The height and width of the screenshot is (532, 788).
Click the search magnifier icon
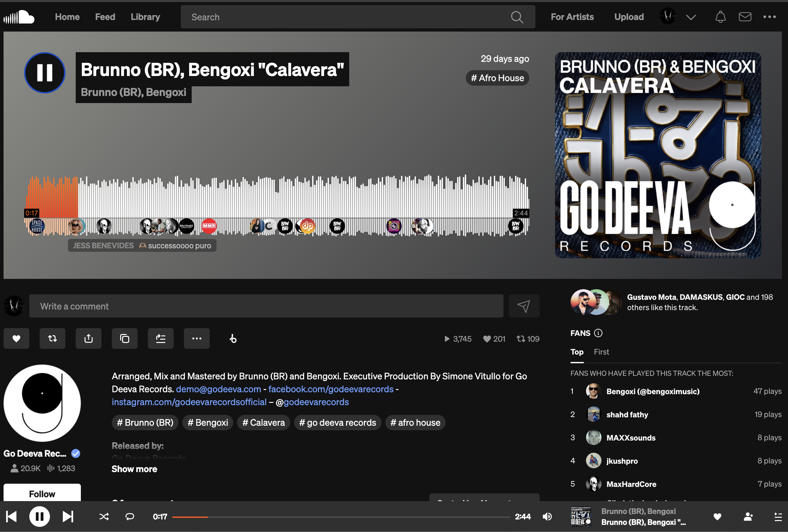click(x=517, y=17)
